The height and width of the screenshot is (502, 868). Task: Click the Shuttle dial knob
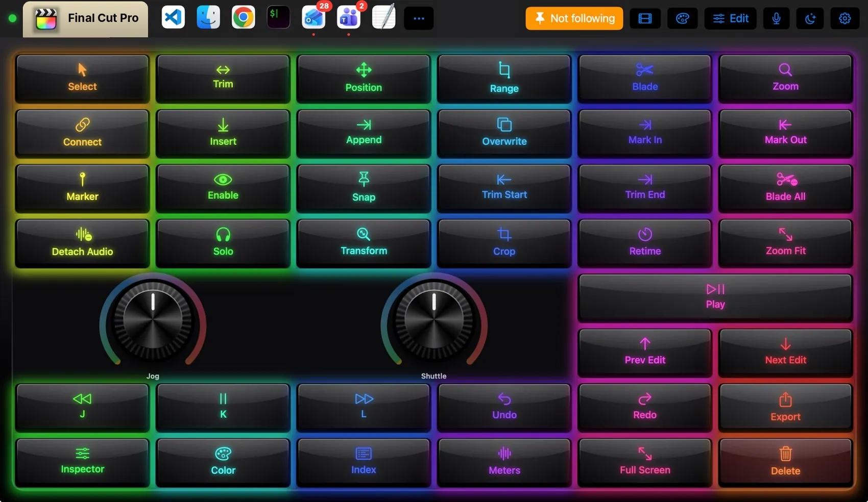pos(434,320)
